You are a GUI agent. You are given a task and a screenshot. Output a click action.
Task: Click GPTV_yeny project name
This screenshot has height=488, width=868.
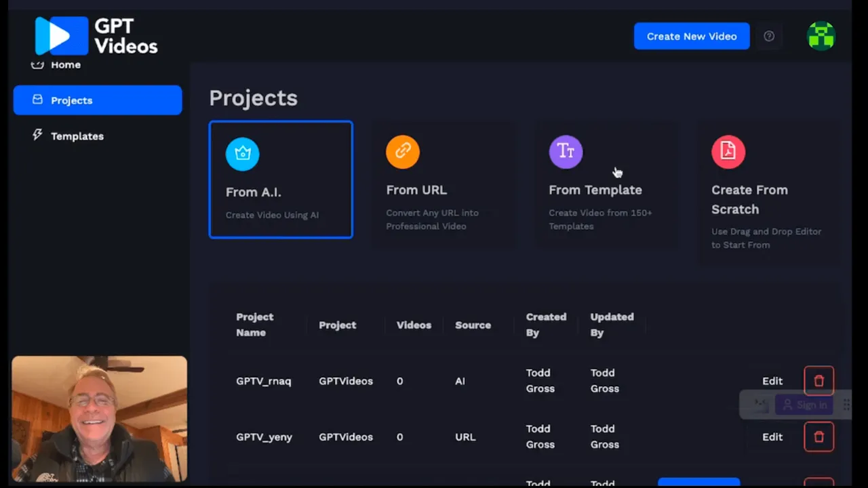[x=264, y=437]
